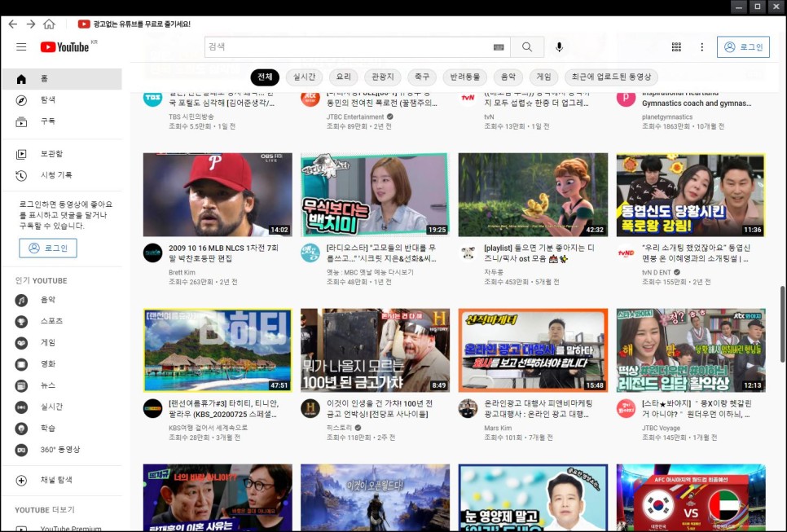Click the YouTube logo

click(x=65, y=47)
